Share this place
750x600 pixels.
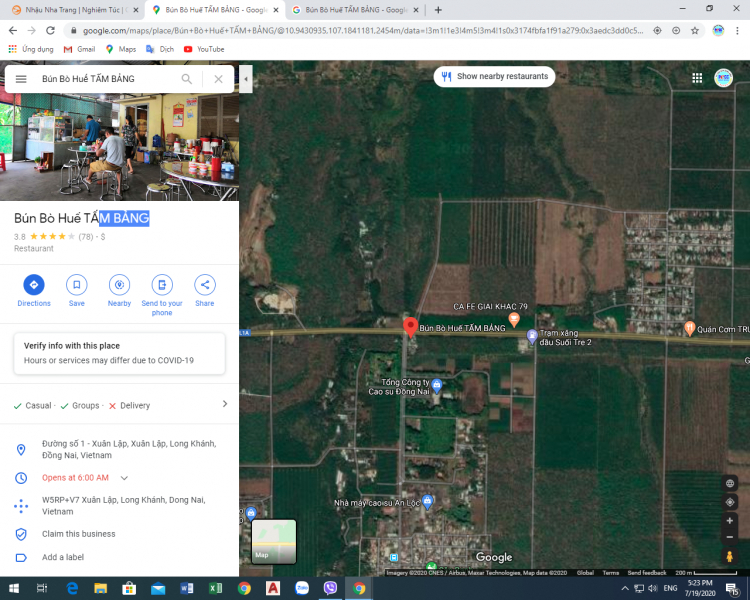(x=205, y=291)
